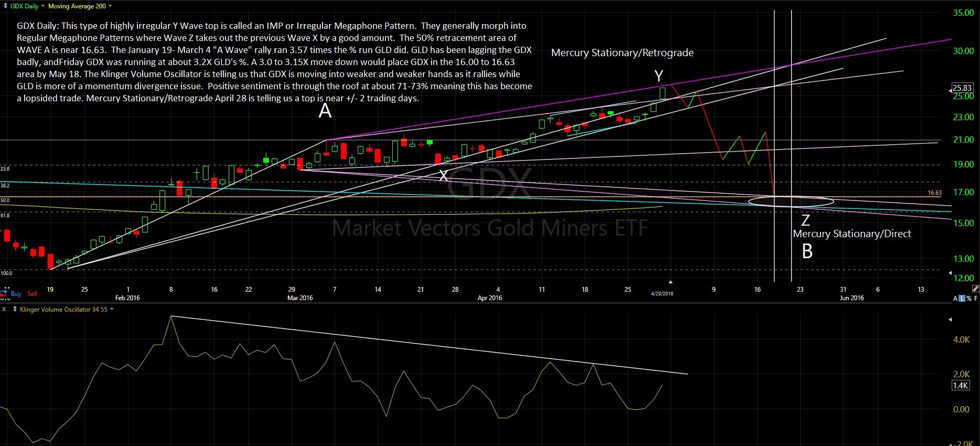This screenshot has height=446, width=980.
Task: Click the Klinger pane reorder arrows icon
Action: (14, 310)
